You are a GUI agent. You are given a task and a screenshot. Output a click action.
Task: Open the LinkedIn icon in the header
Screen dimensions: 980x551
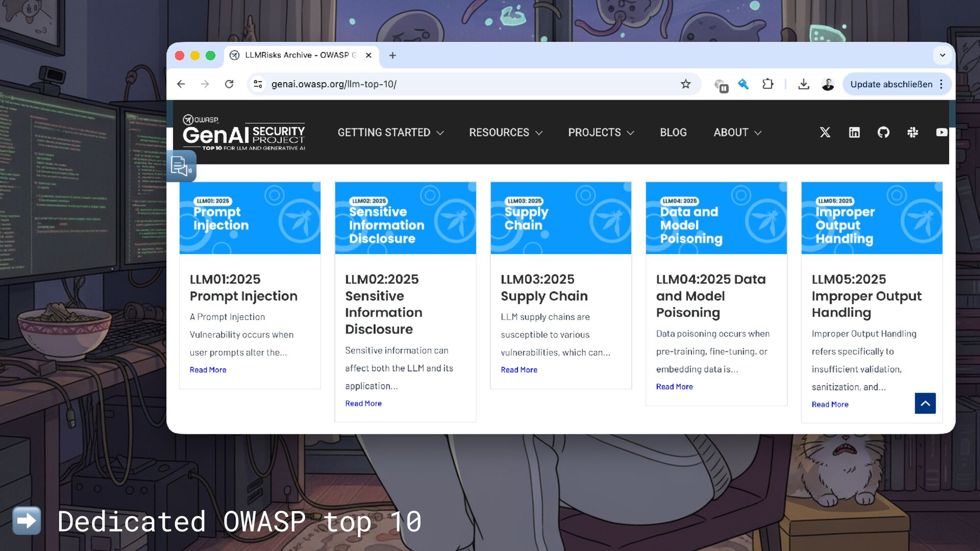(x=854, y=133)
